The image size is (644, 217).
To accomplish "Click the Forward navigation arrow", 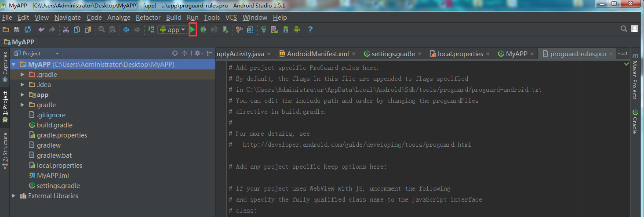I will (137, 29).
